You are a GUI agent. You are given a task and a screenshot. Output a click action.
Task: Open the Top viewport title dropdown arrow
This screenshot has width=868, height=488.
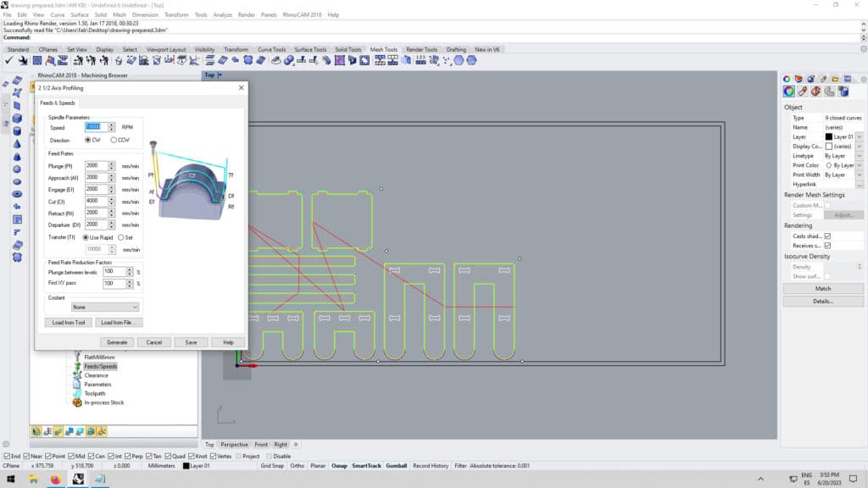point(220,75)
